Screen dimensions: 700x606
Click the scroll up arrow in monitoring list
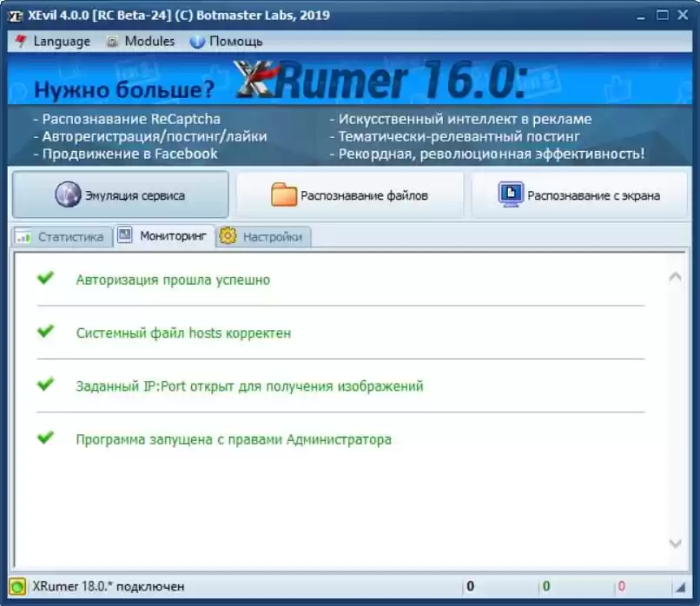pyautogui.click(x=675, y=277)
